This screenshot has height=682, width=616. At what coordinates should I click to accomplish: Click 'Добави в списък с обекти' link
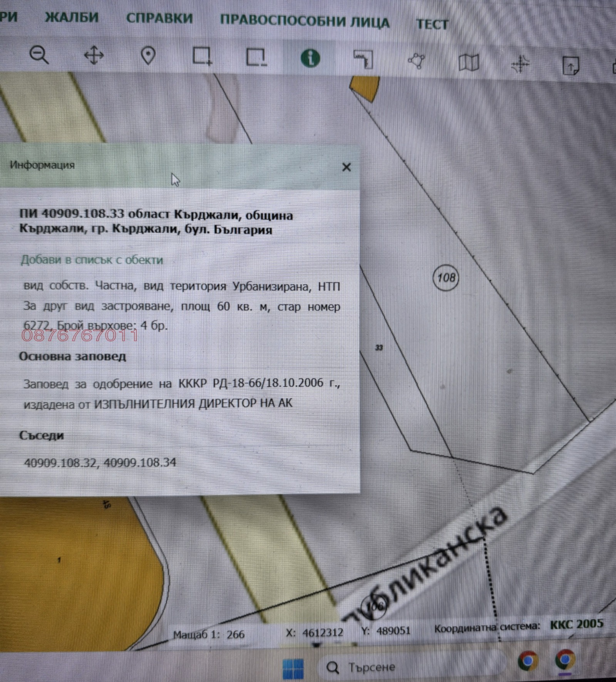92,260
